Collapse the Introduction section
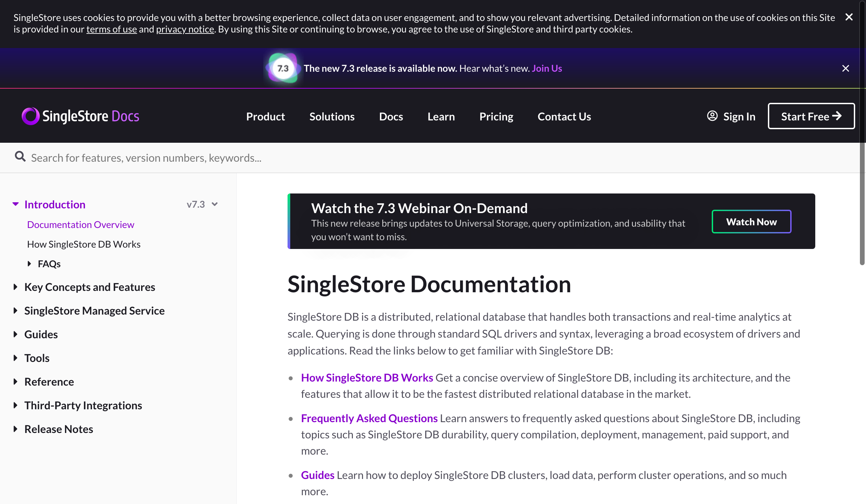This screenshot has height=504, width=866. pyautogui.click(x=16, y=204)
